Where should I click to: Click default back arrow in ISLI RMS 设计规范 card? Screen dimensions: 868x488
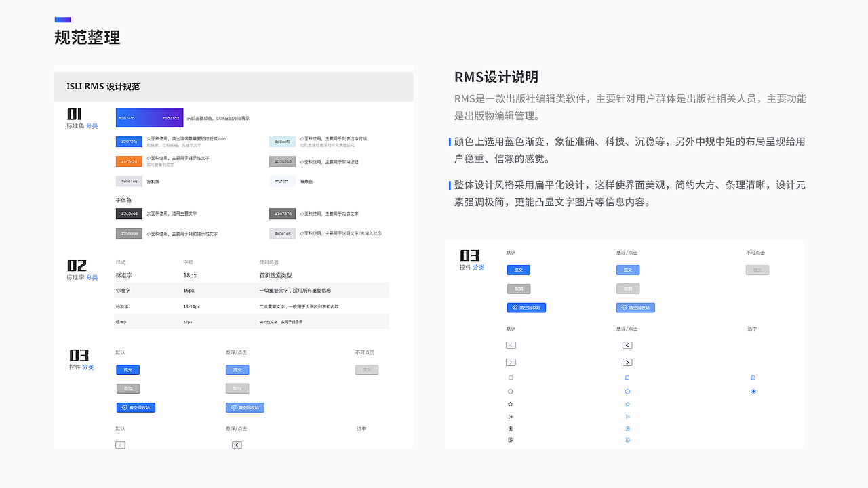coord(120,445)
